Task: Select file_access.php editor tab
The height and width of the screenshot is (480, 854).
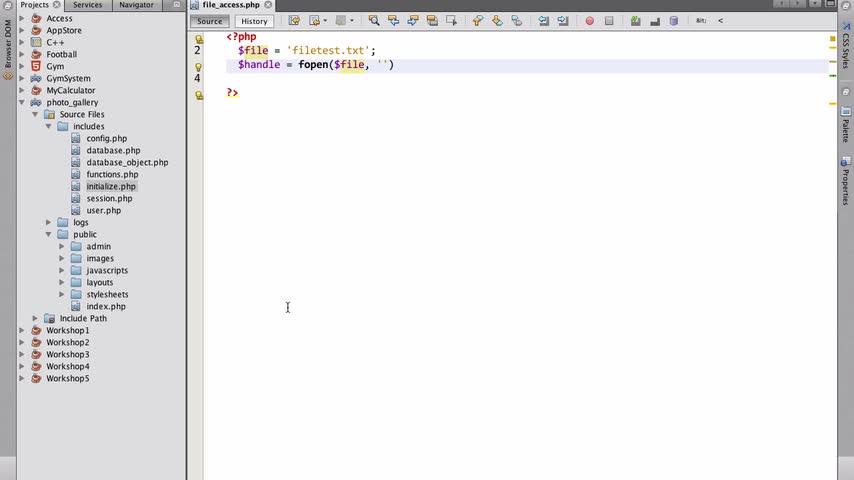Action: 231,4
